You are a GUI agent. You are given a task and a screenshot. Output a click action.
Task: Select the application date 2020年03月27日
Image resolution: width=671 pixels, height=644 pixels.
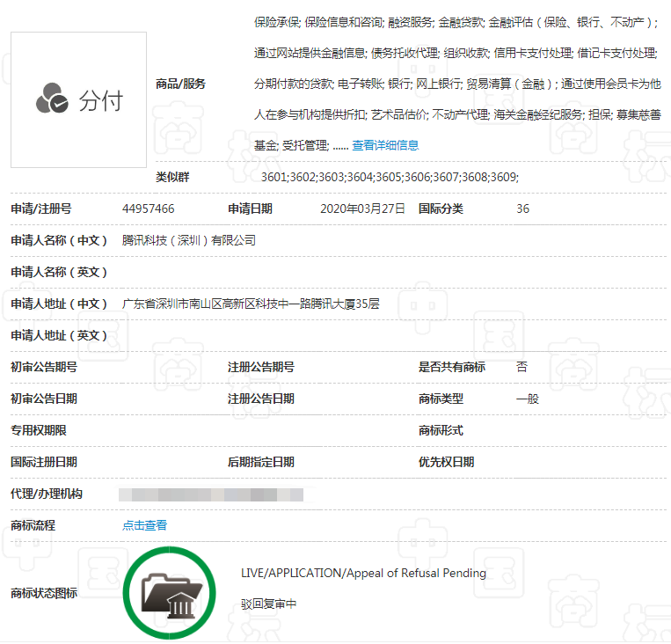click(x=362, y=209)
